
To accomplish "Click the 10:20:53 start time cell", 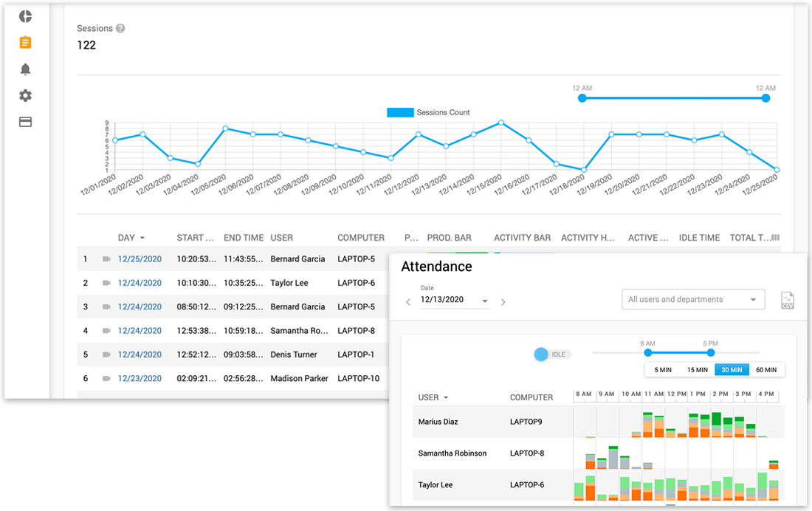I will pyautogui.click(x=197, y=259).
